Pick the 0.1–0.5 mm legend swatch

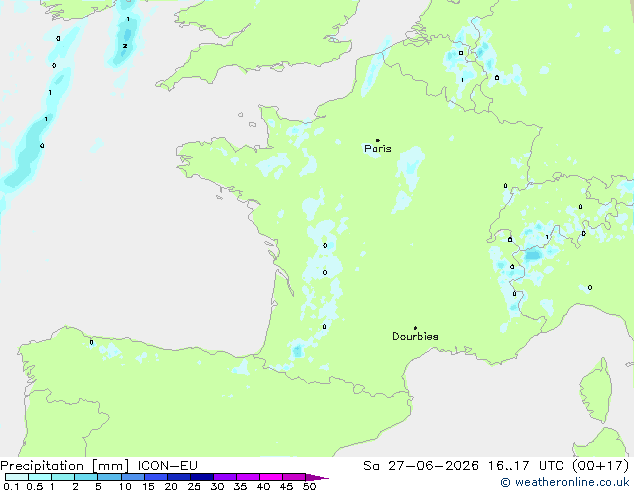click(17, 477)
